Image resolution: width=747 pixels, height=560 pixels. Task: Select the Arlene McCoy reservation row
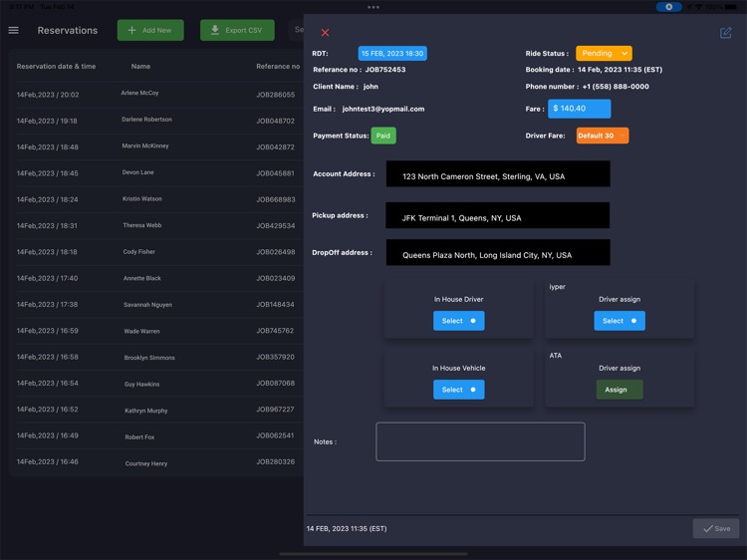(156, 95)
